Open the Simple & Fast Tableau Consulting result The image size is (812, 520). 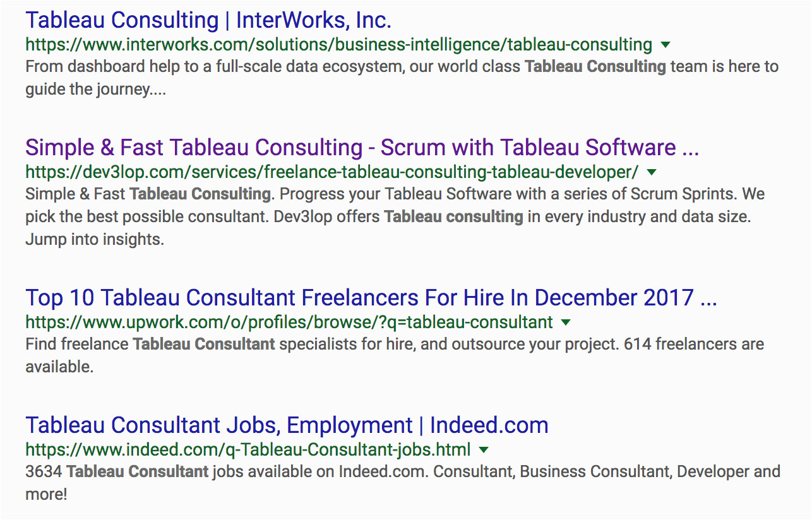[x=362, y=148]
